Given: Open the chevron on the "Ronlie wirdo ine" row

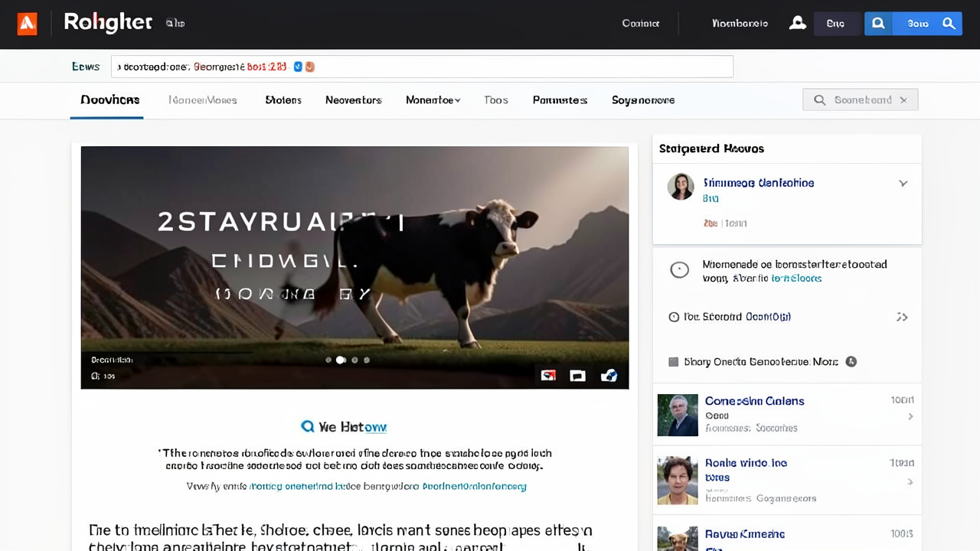Looking at the screenshot, I should pos(910,482).
